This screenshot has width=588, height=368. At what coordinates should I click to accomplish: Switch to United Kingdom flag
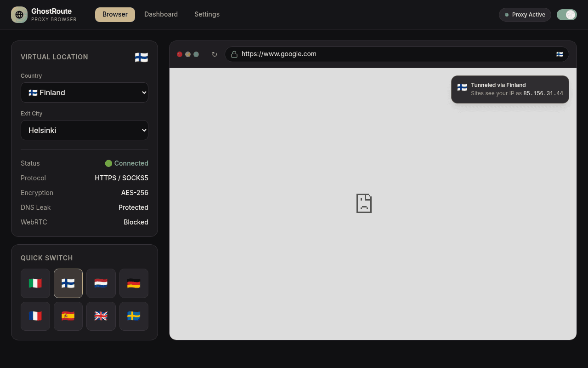[x=101, y=316]
